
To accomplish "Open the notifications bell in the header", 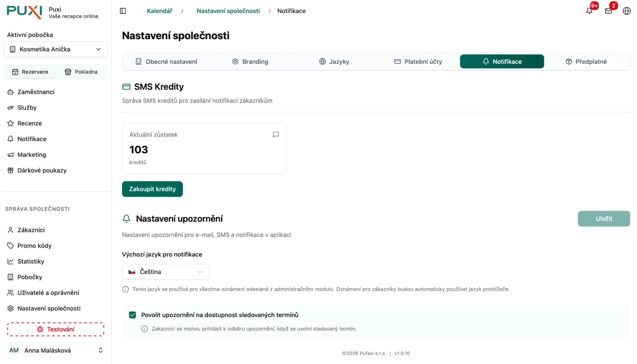I will [589, 11].
